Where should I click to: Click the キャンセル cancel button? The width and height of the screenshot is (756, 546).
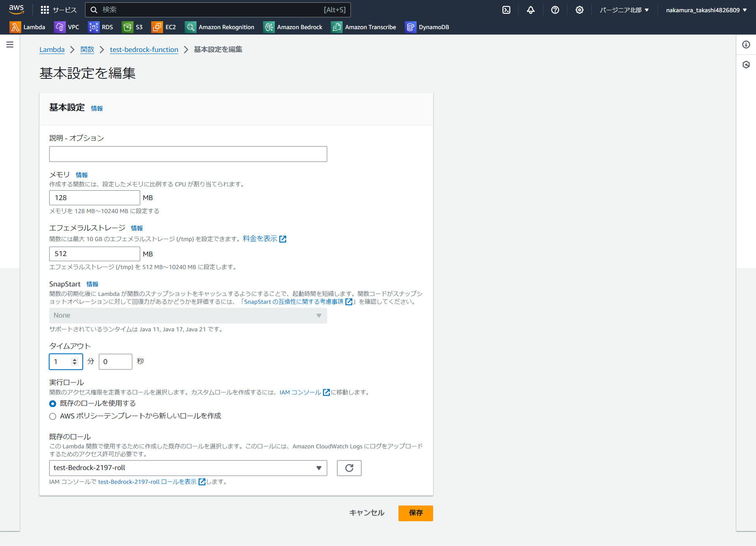[x=367, y=513]
